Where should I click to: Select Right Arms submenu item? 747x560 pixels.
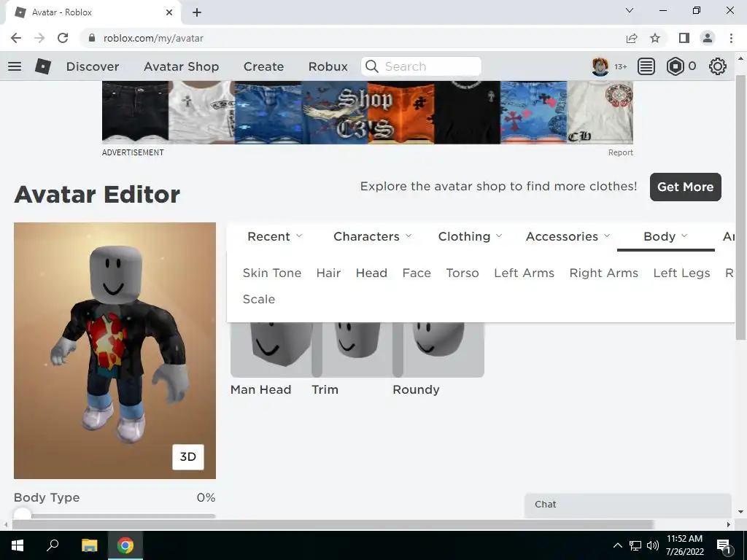603,273
